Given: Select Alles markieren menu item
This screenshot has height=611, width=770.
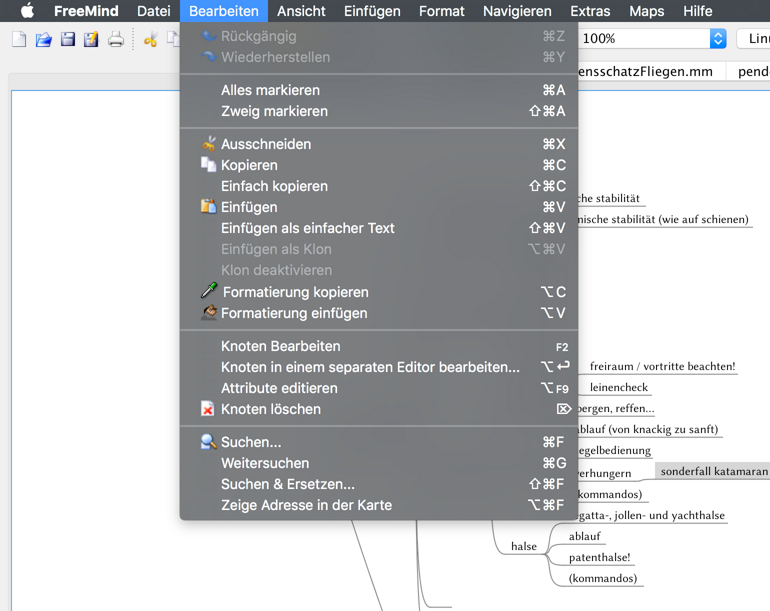Looking at the screenshot, I should pos(270,90).
